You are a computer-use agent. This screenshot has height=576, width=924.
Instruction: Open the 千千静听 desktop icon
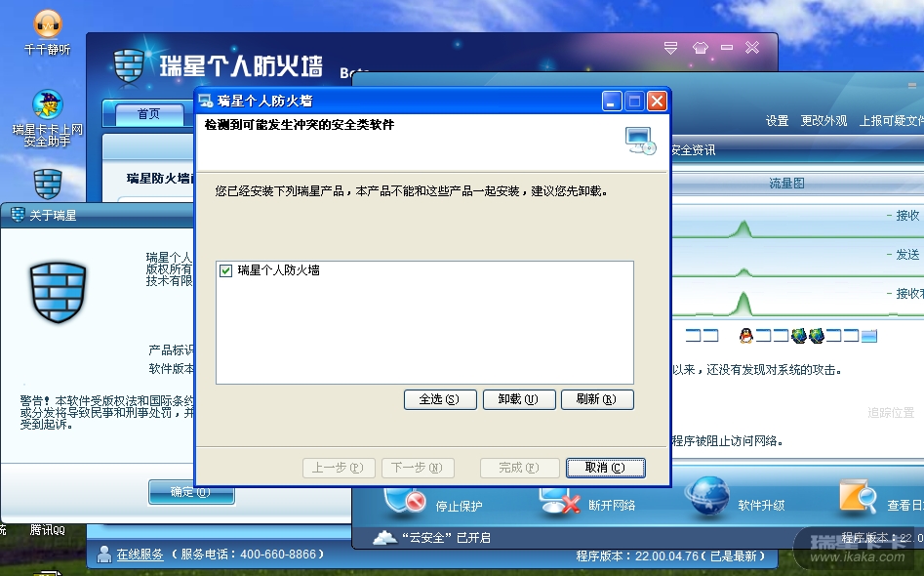click(x=48, y=24)
